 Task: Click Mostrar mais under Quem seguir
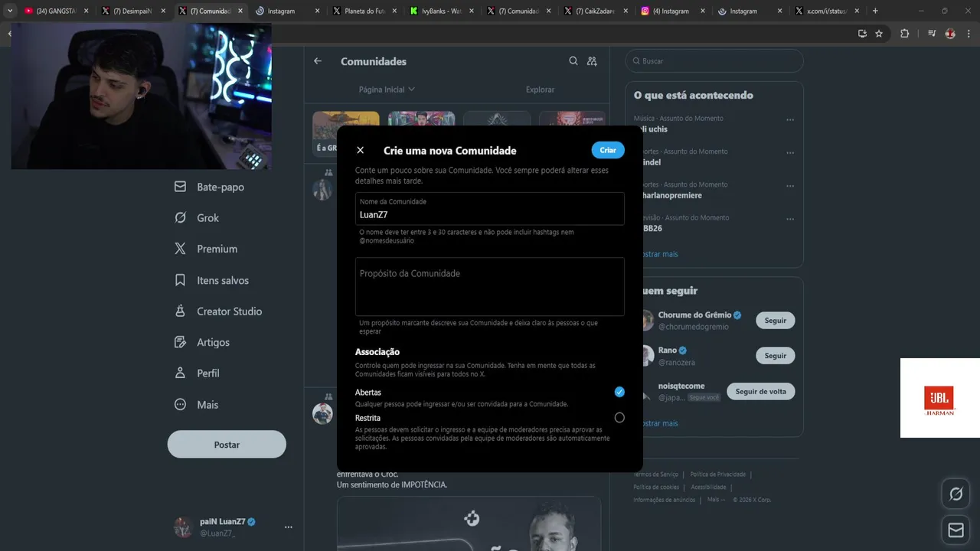click(660, 423)
